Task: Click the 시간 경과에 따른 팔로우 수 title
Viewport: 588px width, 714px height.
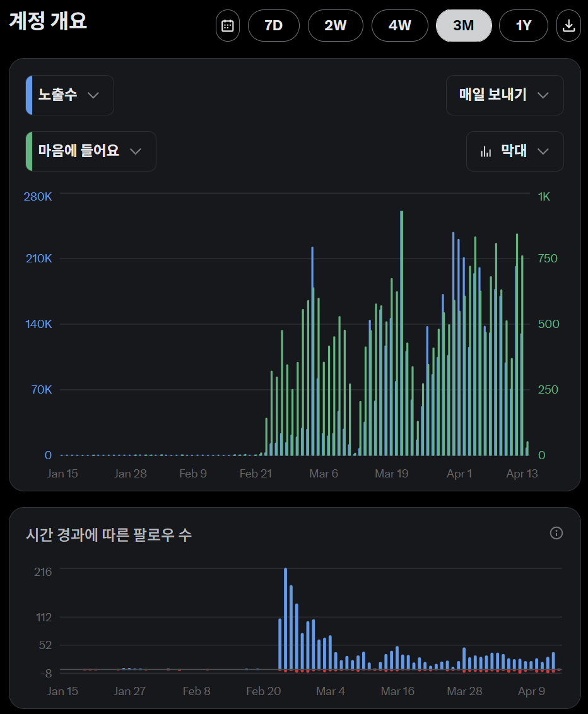Action: pyautogui.click(x=109, y=535)
